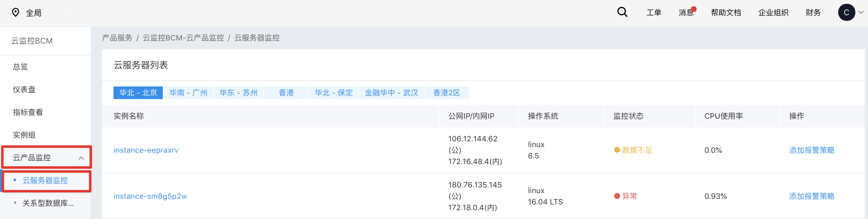The width and height of the screenshot is (868, 219).
Task: Click the location pin icon
Action: [15, 13]
